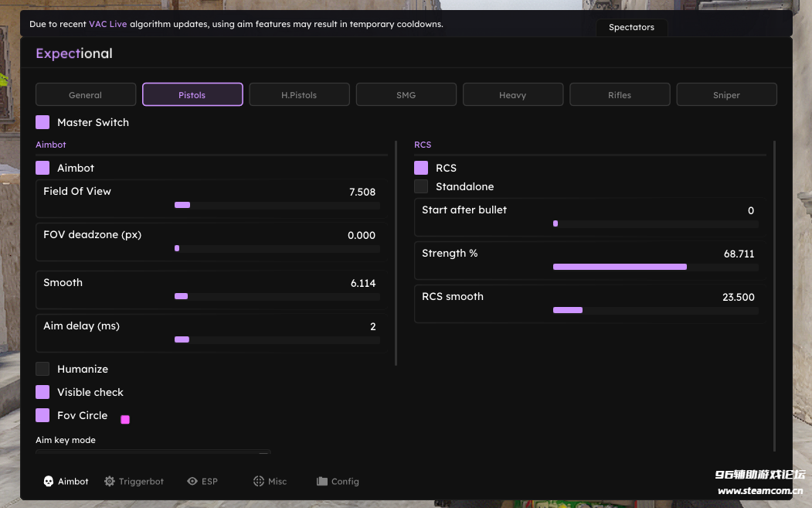The image size is (812, 508).
Task: Click the VAC Live link
Action: coord(107,25)
